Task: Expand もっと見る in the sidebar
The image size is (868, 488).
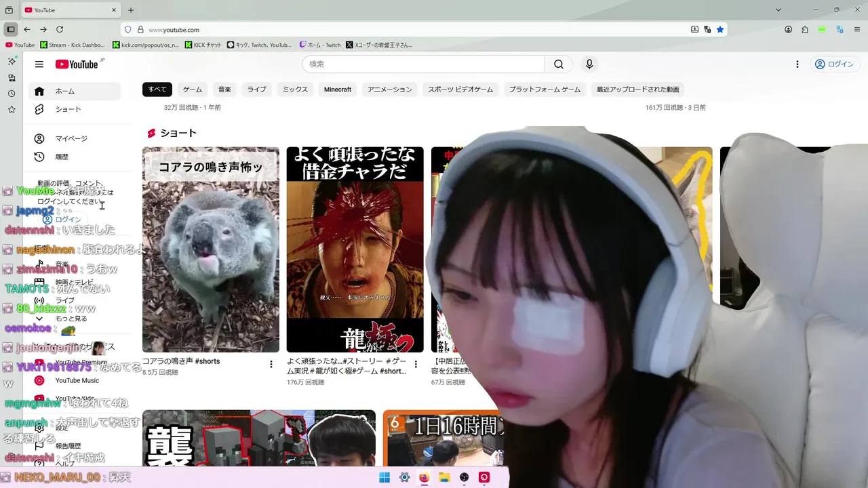Action: click(75, 319)
